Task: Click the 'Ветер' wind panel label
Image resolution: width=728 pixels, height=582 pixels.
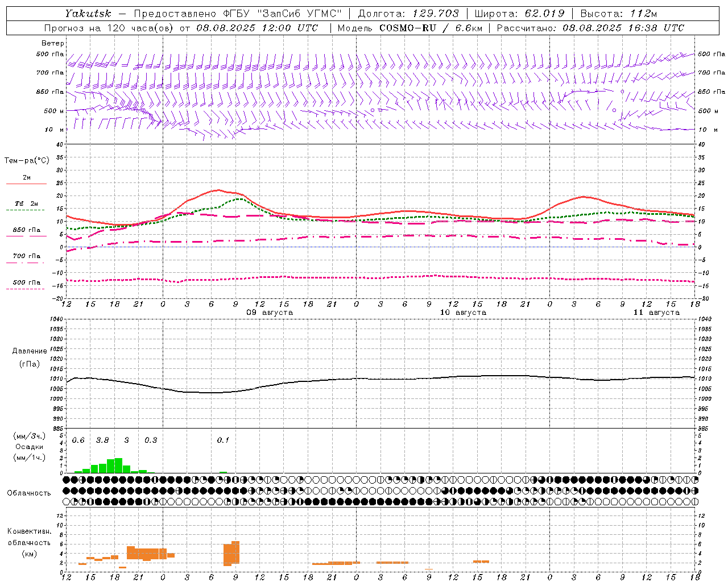Action: click(53, 43)
